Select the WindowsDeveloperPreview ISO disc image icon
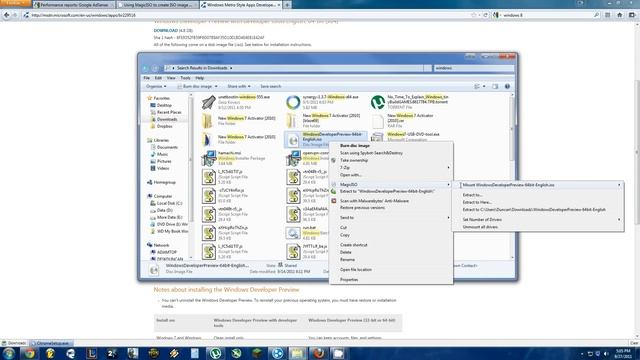Image resolution: width=640 pixels, height=360 pixels. click(x=293, y=140)
